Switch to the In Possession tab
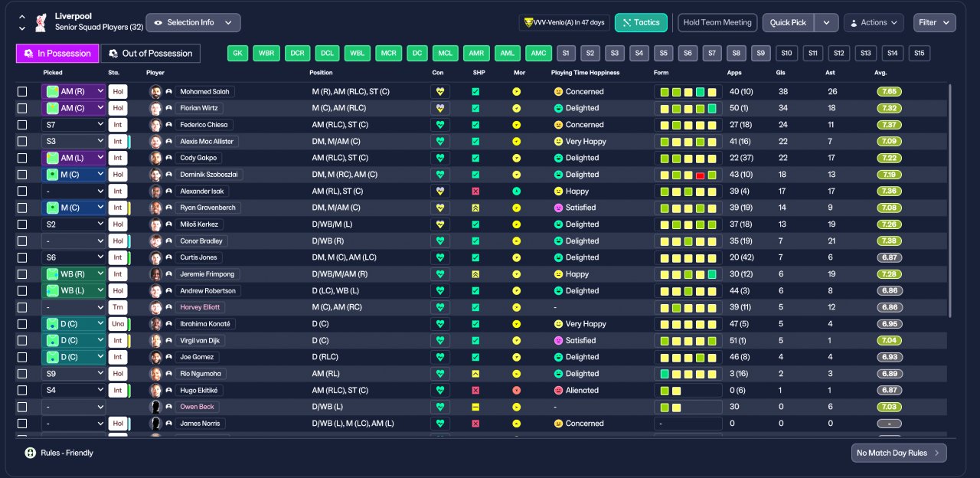This screenshot has width=980, height=478. point(57,53)
